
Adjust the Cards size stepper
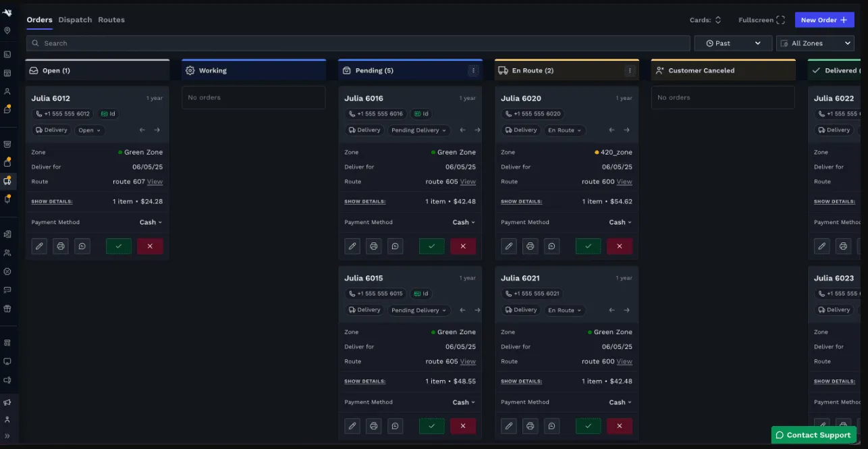pos(718,20)
